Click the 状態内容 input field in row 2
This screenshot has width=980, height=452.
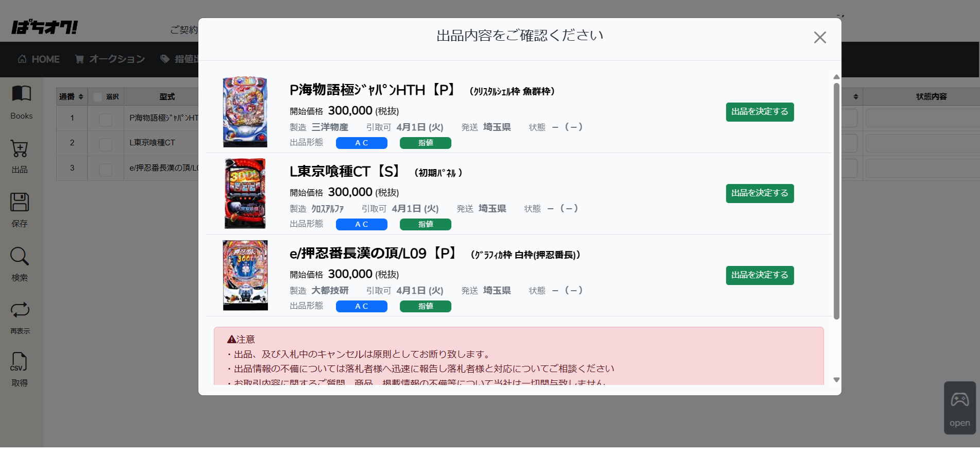[922, 143]
